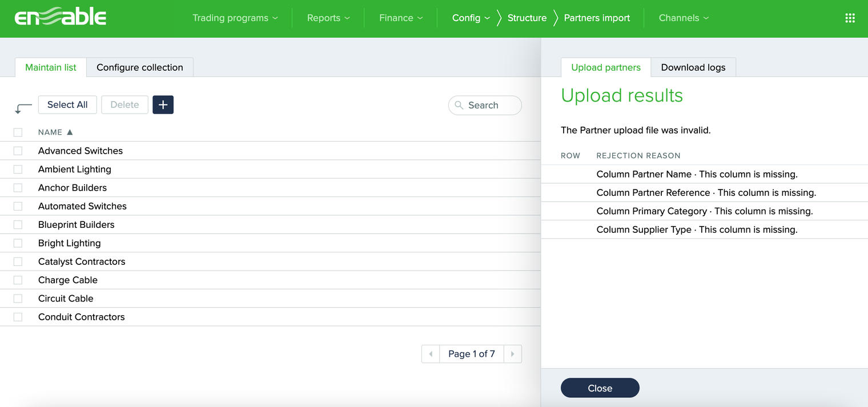868x407 pixels.
Task: Close the Upload results panel
Action: click(600, 388)
